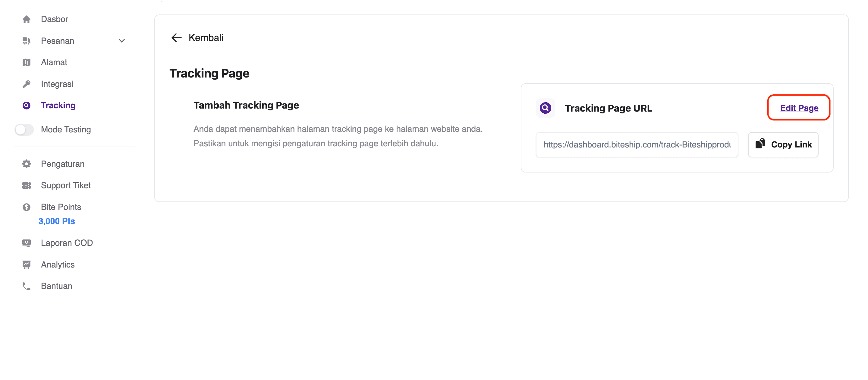This screenshot has height=380, width=868.
Task: Open Bite Points in the sidebar
Action: 61,207
